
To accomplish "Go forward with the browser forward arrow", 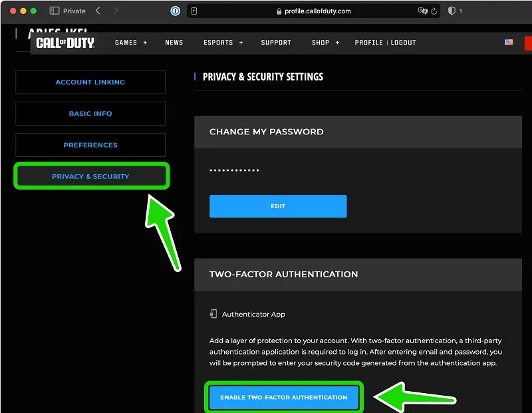I will pyautogui.click(x=116, y=11).
